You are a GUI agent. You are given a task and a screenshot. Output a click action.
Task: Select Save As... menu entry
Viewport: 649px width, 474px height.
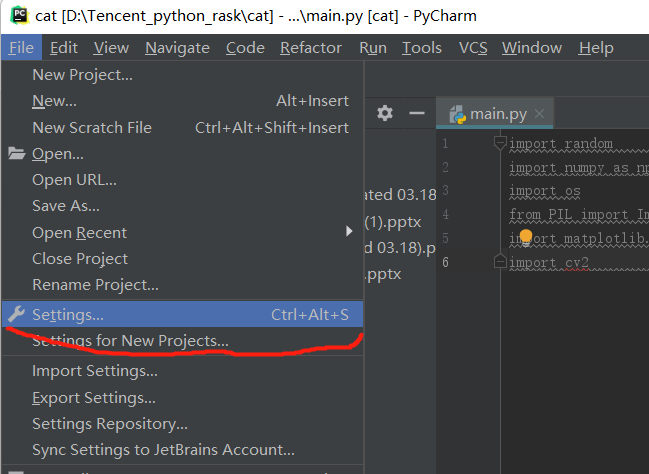click(183, 206)
